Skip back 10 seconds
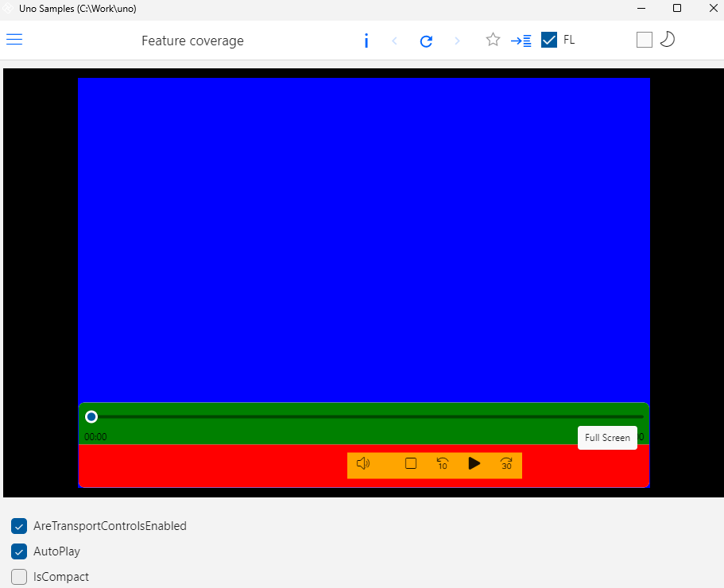Image resolution: width=724 pixels, height=588 pixels. (x=443, y=464)
